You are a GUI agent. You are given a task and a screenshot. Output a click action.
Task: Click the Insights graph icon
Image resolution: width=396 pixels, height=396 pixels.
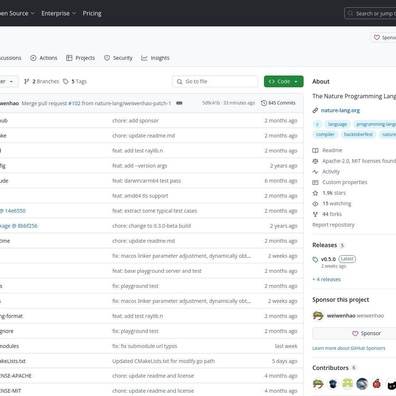click(x=144, y=58)
